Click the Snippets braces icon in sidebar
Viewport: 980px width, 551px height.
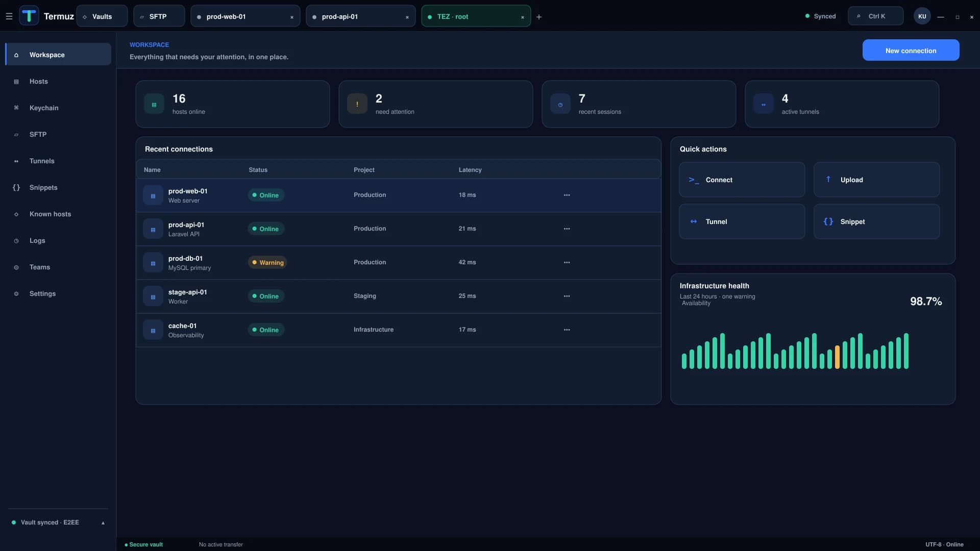pyautogui.click(x=16, y=188)
